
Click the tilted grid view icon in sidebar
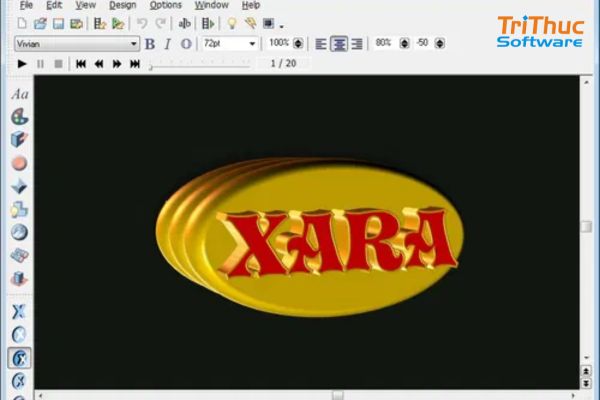coord(19,256)
